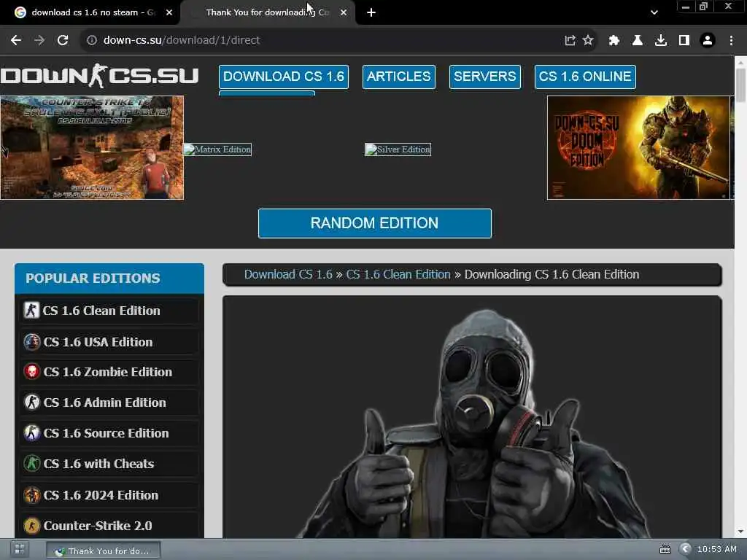Open the SERVERS menu item
Image resolution: width=747 pixels, height=560 pixels.
pos(485,77)
